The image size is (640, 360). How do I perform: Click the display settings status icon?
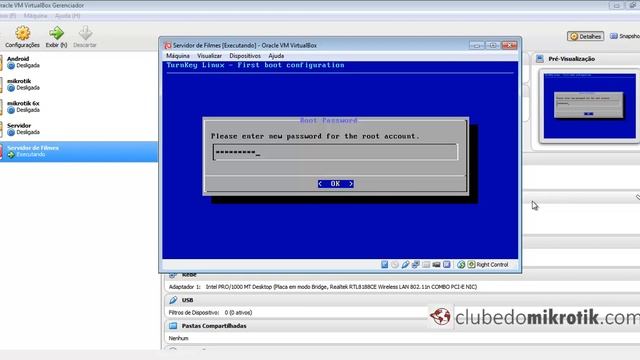(x=447, y=264)
